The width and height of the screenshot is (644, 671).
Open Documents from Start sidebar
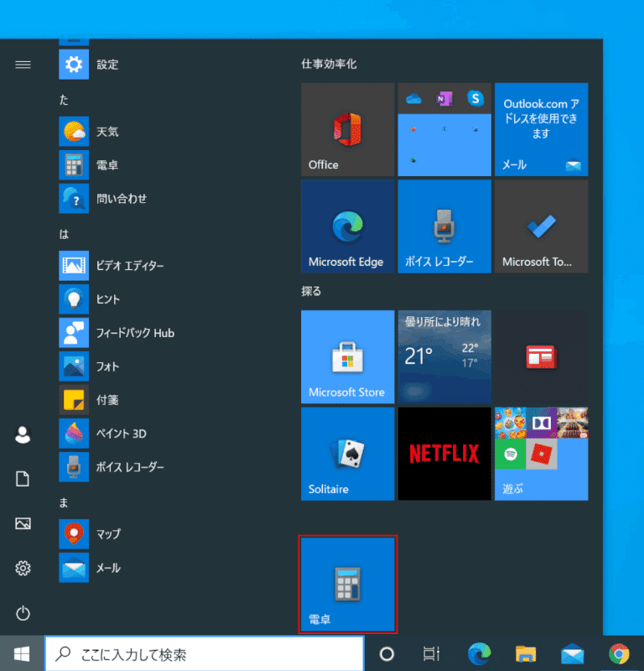23,479
